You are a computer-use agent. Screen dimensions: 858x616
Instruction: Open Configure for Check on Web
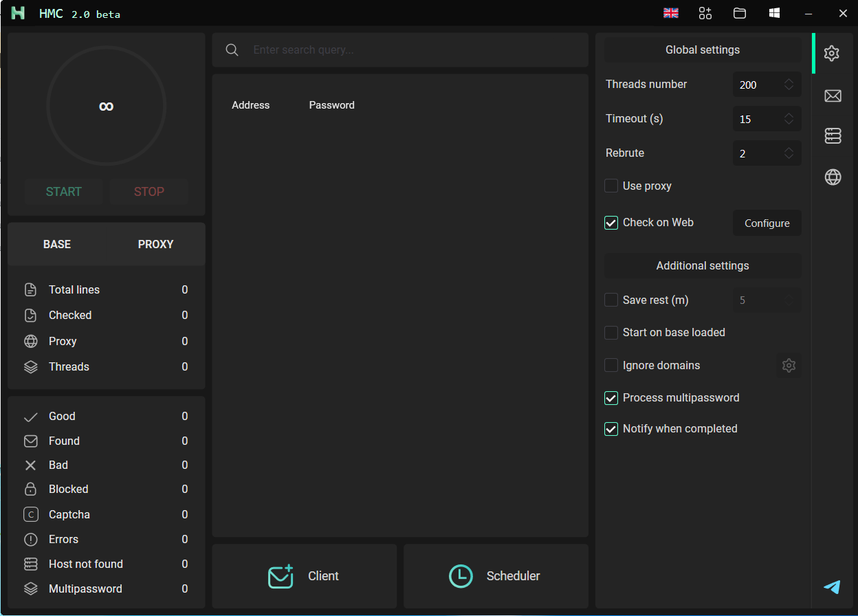pos(767,223)
